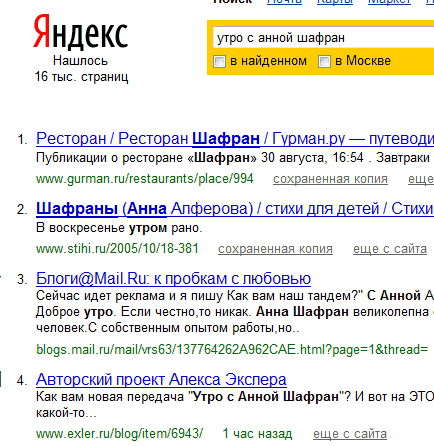This screenshot has width=434, height=446.
Task: Open сохраненная копия for gurman.ru result
Action: (x=330, y=179)
